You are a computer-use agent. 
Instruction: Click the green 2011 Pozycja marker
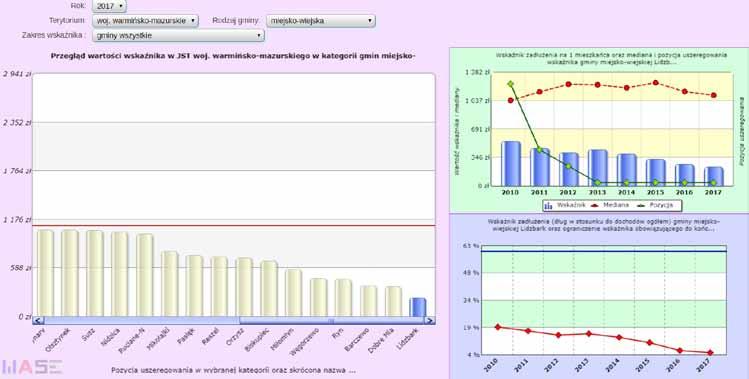click(540, 150)
